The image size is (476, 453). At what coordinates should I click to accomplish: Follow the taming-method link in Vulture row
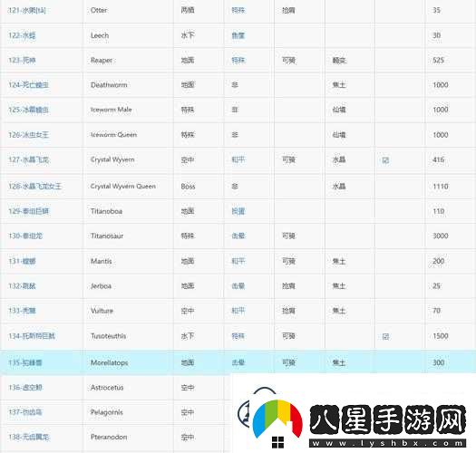click(x=238, y=311)
